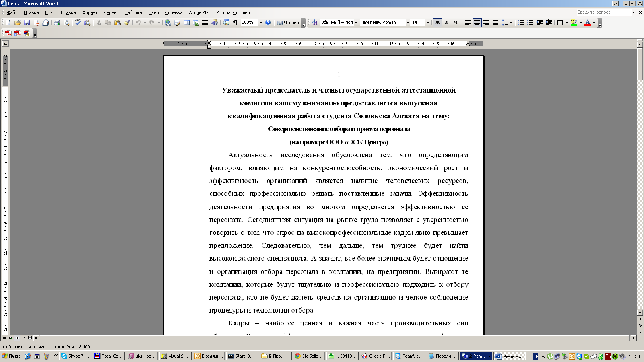This screenshot has height=362, width=644.
Task: Click the Convert to Adobe PDF icon
Action: (8, 33)
